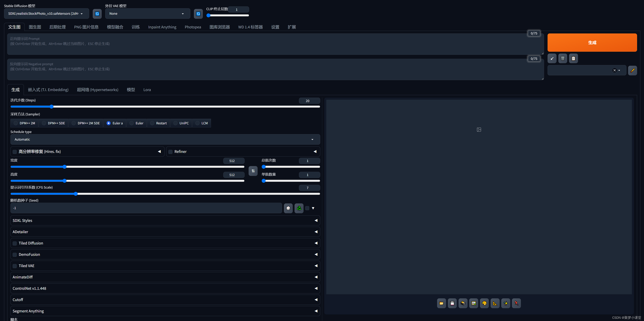Switch to the 图生图 tab
Viewport: 644px width, 321px height.
(x=35, y=27)
